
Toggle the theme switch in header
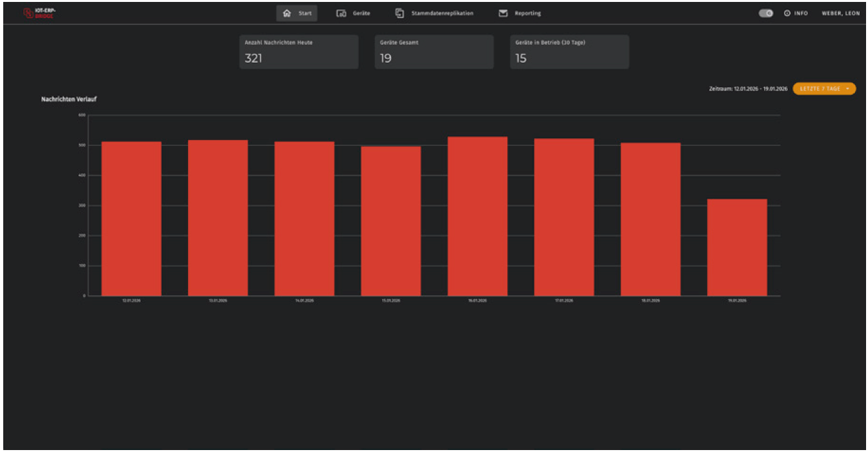point(766,14)
